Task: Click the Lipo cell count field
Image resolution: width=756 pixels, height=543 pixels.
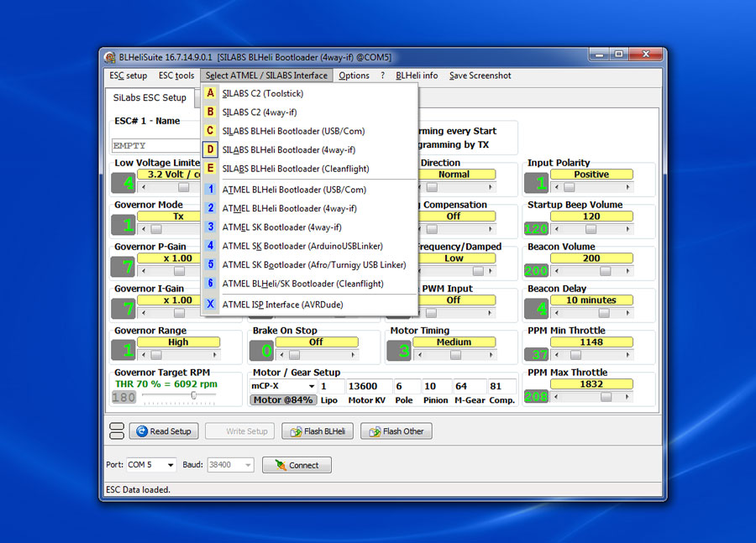Action: tap(332, 386)
